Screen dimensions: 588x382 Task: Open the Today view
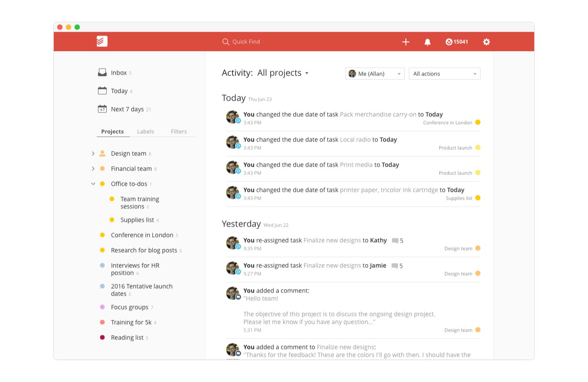(x=119, y=91)
